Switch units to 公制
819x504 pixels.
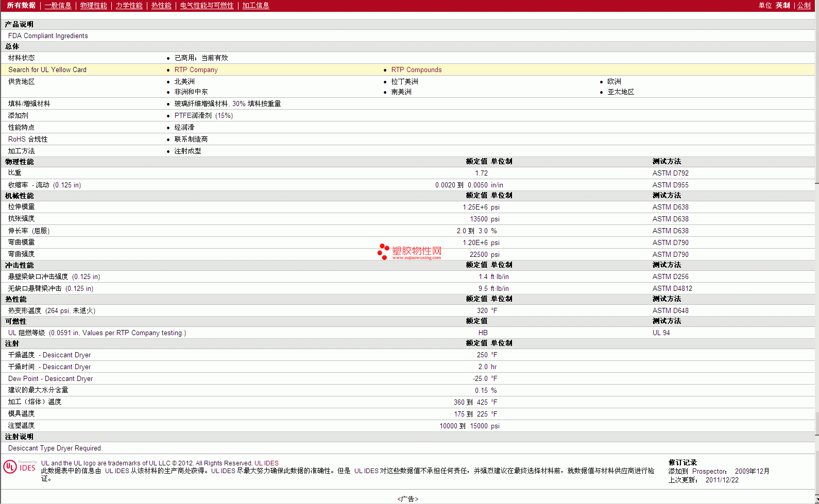tap(804, 5)
